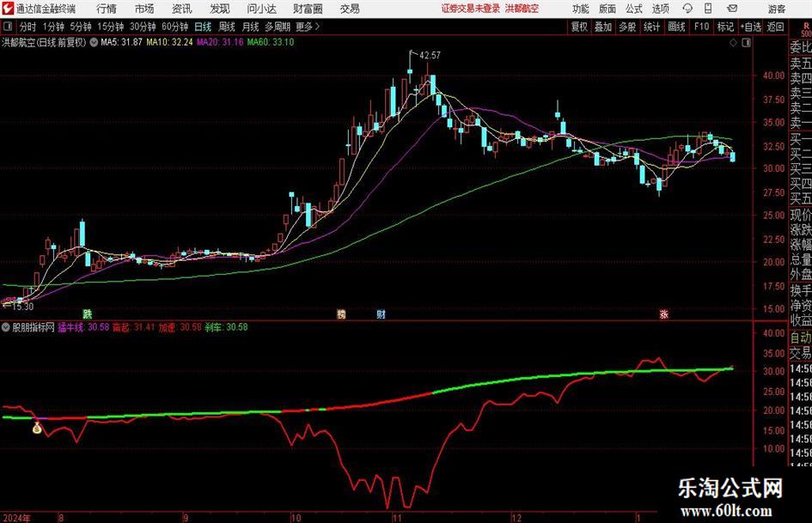The width and height of the screenshot is (812, 523).
Task: Click the 复权 toolbar button
Action: 579,27
